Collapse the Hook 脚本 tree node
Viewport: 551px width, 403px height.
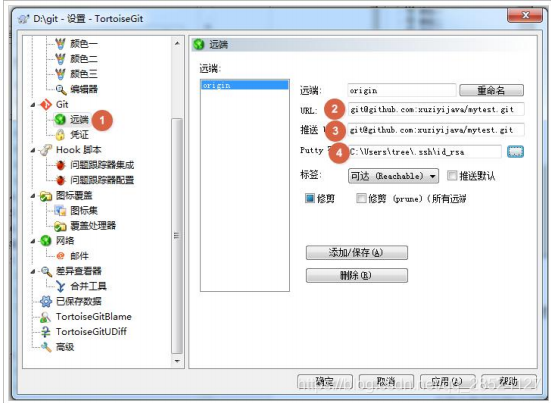(33, 150)
